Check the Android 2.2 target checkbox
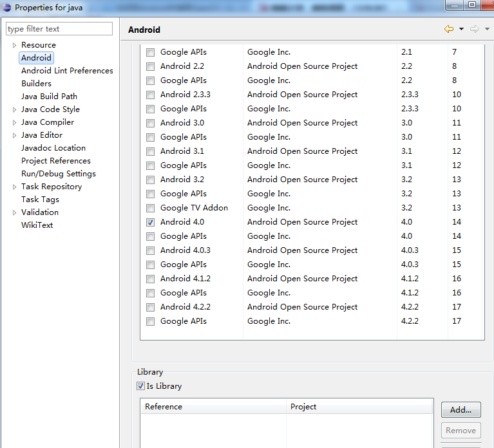This screenshot has width=494, height=448. (150, 66)
